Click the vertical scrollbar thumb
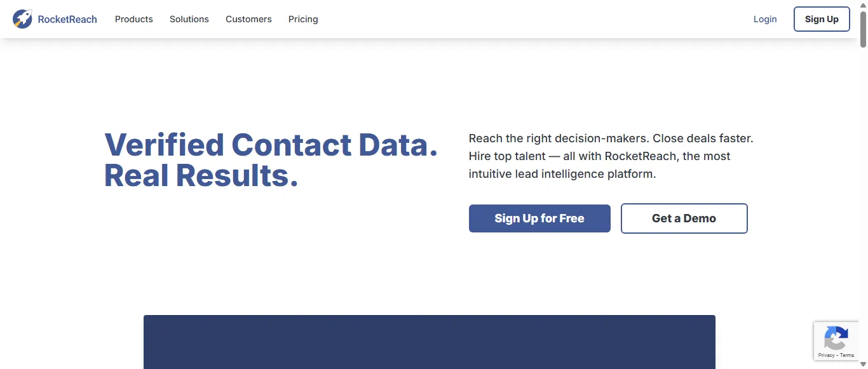868x369 pixels. (x=863, y=29)
